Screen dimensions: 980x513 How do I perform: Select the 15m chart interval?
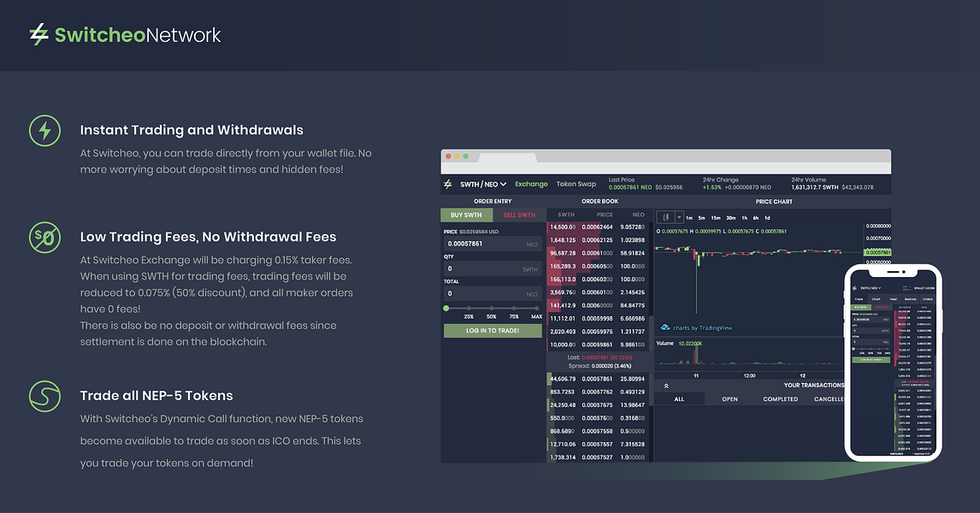[716, 218]
